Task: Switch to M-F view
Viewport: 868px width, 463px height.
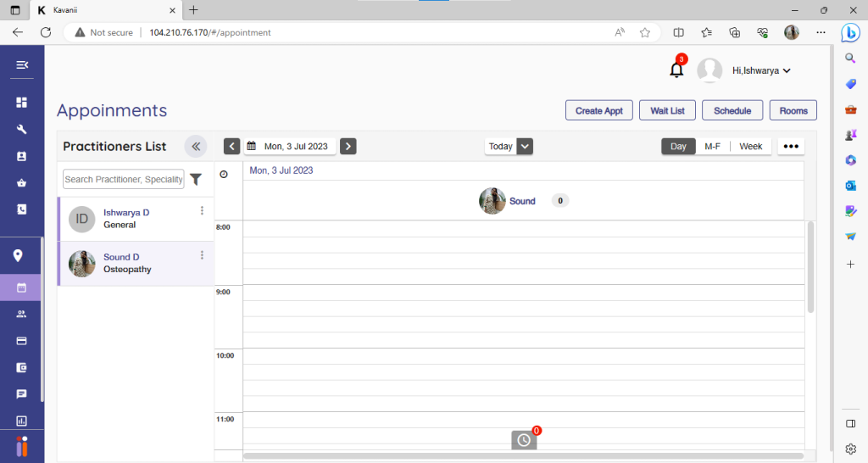Action: click(712, 147)
